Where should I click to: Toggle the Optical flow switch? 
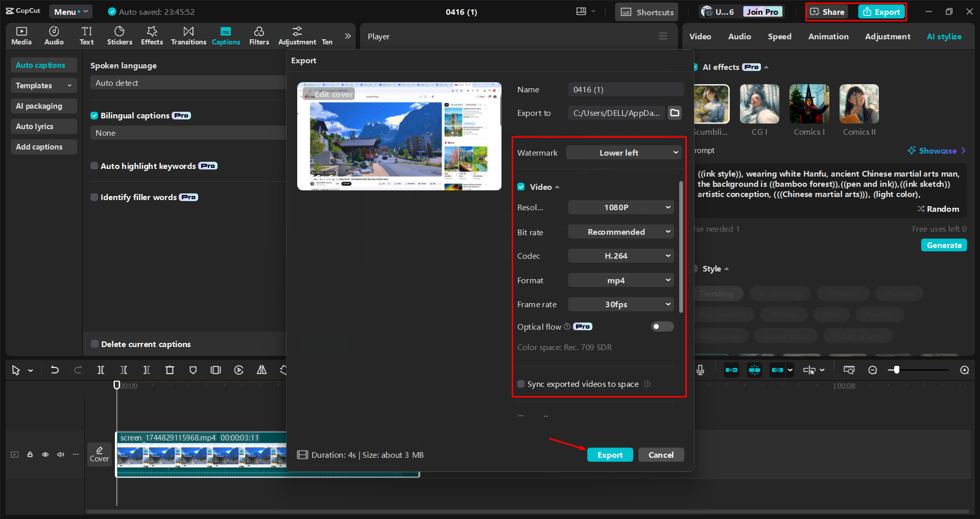point(662,327)
